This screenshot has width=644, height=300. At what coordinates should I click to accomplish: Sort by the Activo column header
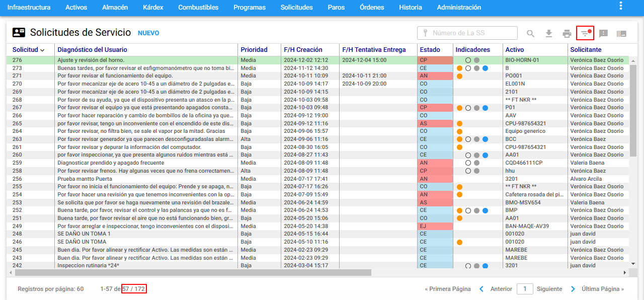click(515, 50)
